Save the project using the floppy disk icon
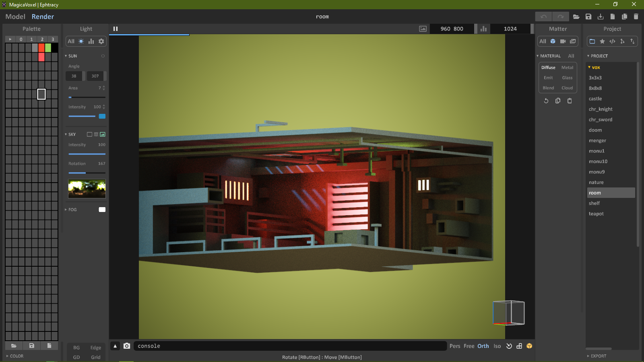The width and height of the screenshot is (644, 362). [x=588, y=16]
